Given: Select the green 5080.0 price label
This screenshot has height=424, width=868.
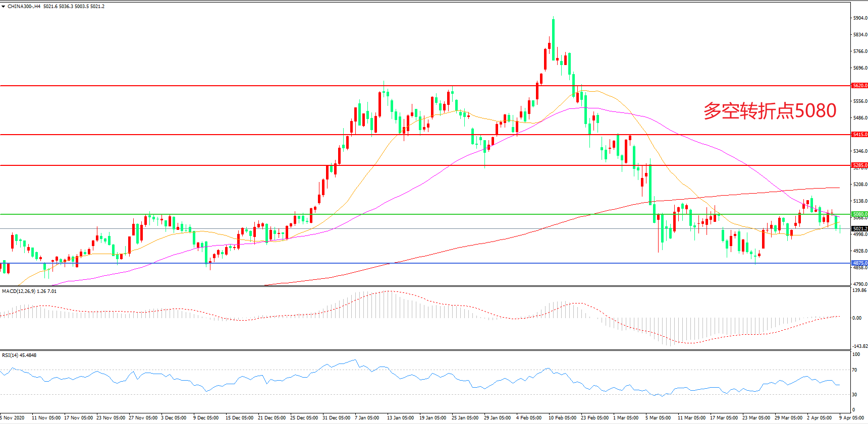Looking at the screenshot, I should (859, 214).
